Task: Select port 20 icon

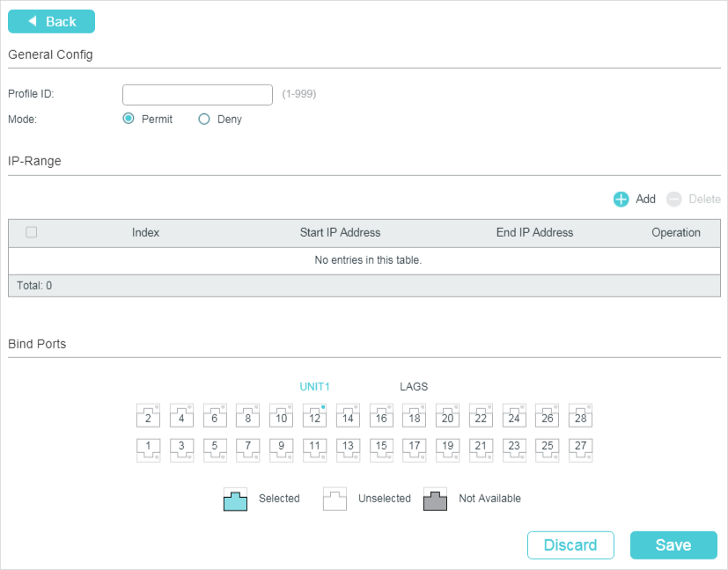Action: (447, 415)
